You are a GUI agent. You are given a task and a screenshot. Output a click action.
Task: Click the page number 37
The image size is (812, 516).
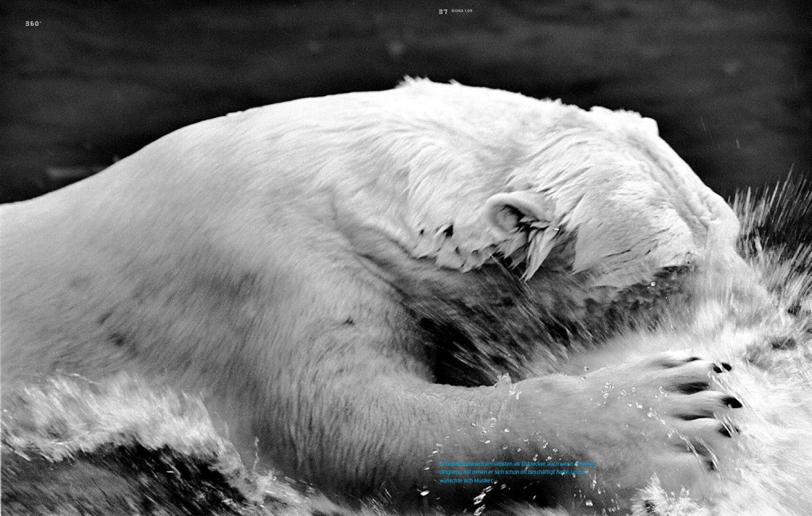443,11
